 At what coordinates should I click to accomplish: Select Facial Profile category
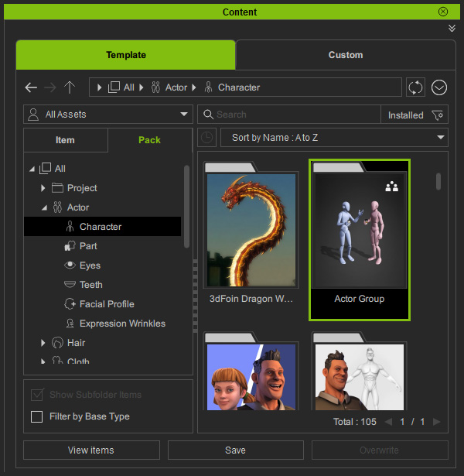click(x=106, y=304)
